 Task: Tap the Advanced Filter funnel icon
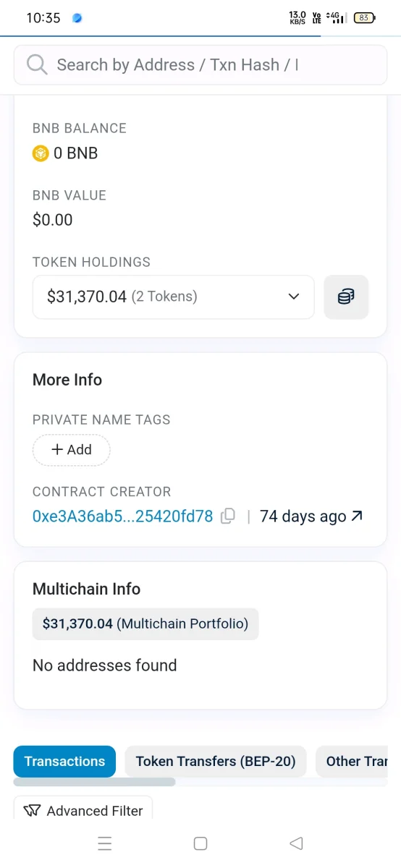(x=33, y=811)
